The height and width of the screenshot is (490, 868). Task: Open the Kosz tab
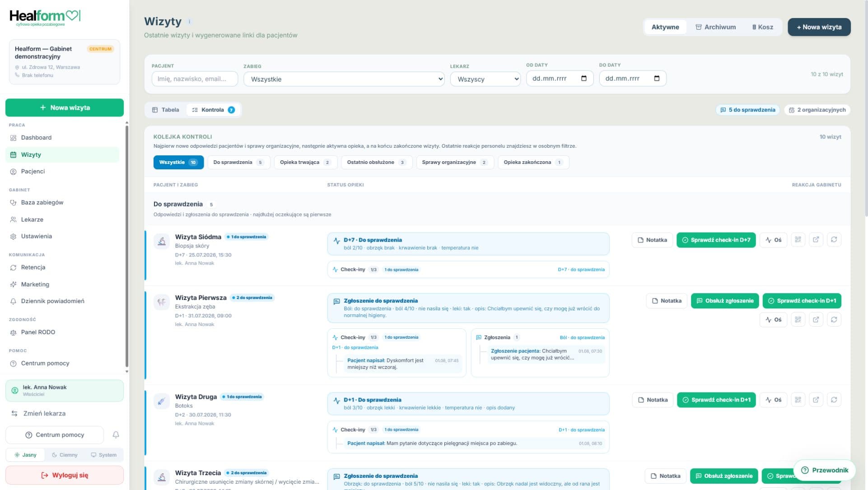coord(762,27)
